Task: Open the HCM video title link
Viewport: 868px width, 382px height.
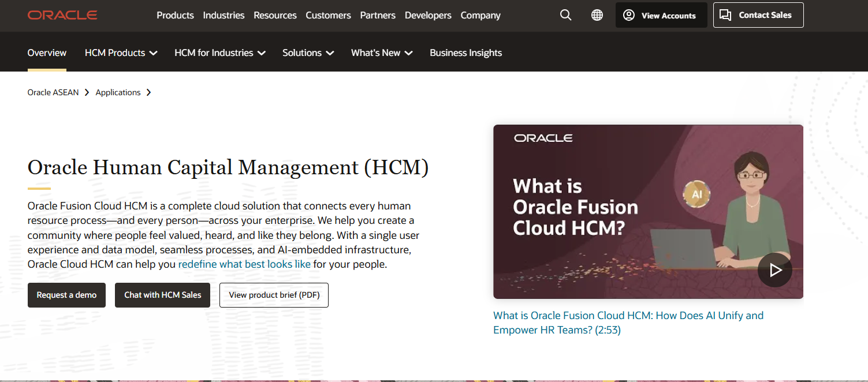Action: click(628, 322)
